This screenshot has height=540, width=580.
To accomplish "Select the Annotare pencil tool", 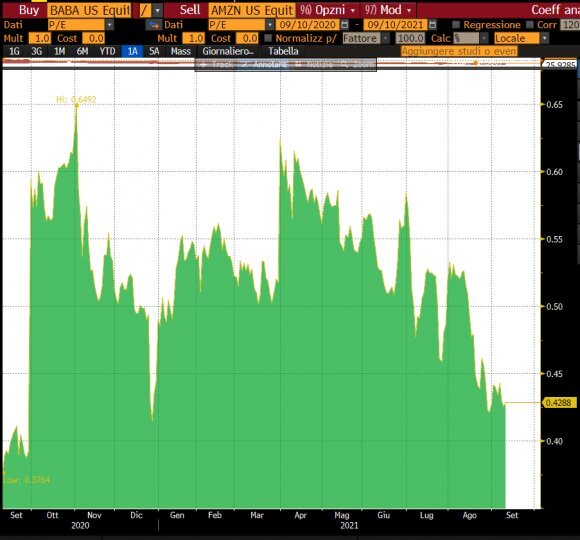I will point(264,65).
